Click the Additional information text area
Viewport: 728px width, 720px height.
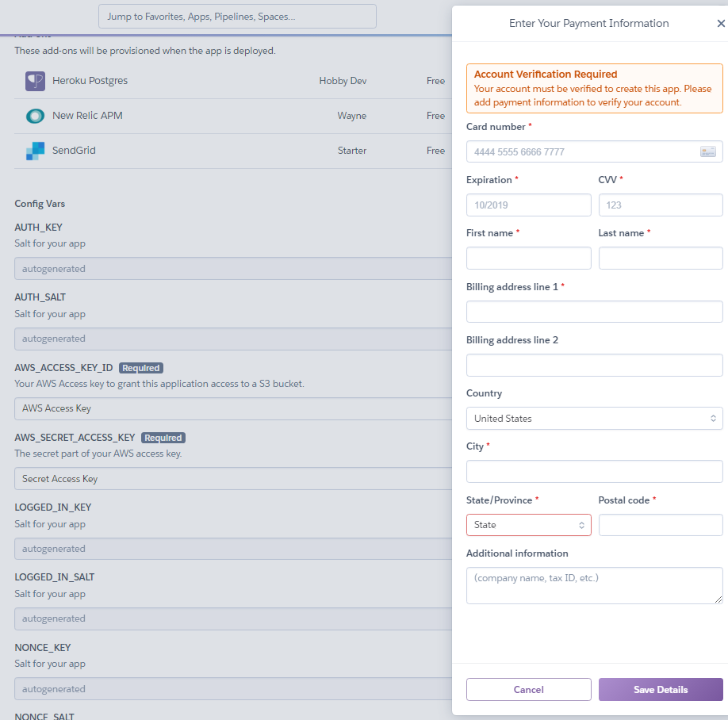coord(594,585)
